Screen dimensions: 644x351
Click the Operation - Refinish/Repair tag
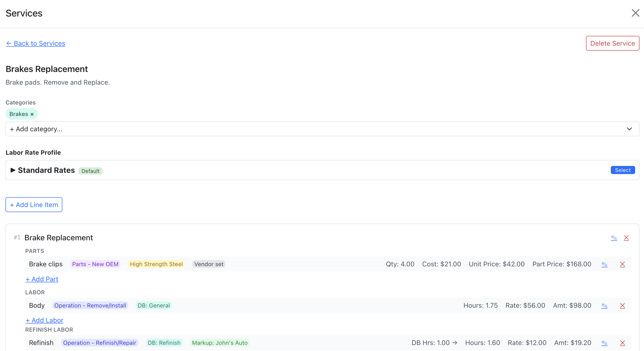point(100,343)
